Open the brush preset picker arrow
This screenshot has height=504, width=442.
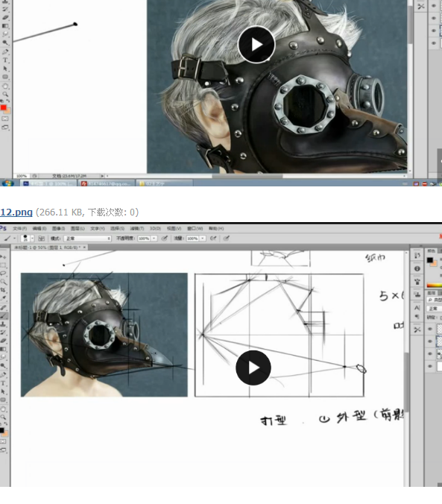[32, 239]
